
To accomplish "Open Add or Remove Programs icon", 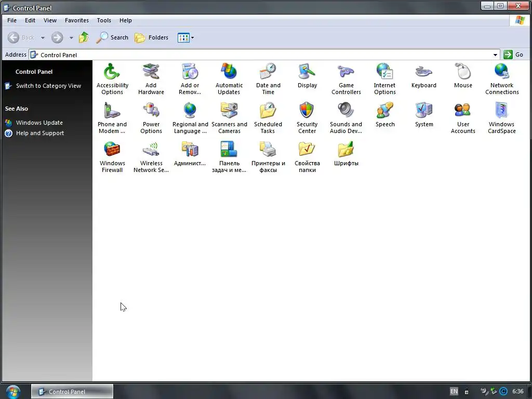I will pos(190,72).
